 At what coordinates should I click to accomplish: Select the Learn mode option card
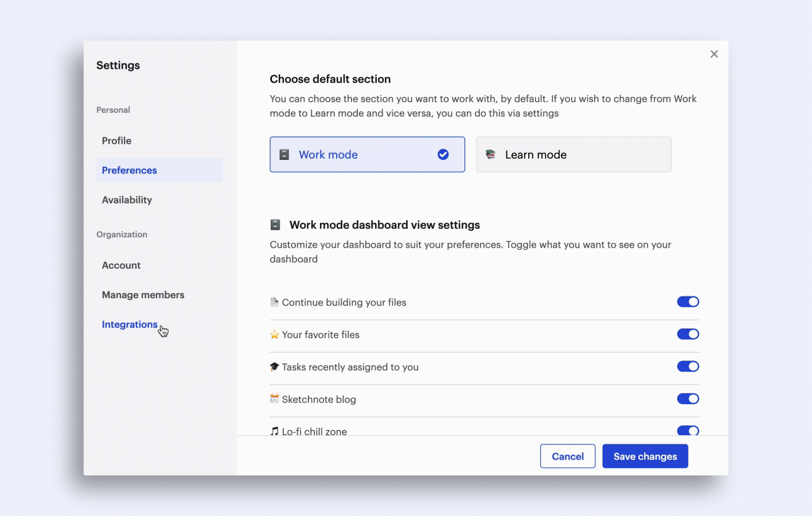[x=573, y=154]
